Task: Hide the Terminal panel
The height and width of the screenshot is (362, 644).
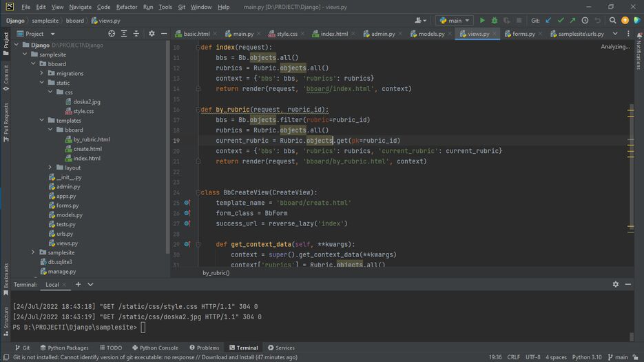Action: pos(628,284)
